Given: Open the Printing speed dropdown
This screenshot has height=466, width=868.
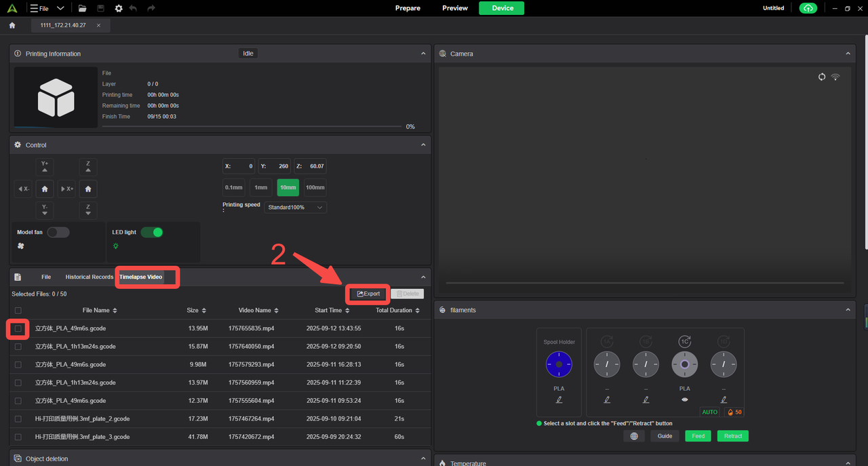Looking at the screenshot, I should [296, 207].
